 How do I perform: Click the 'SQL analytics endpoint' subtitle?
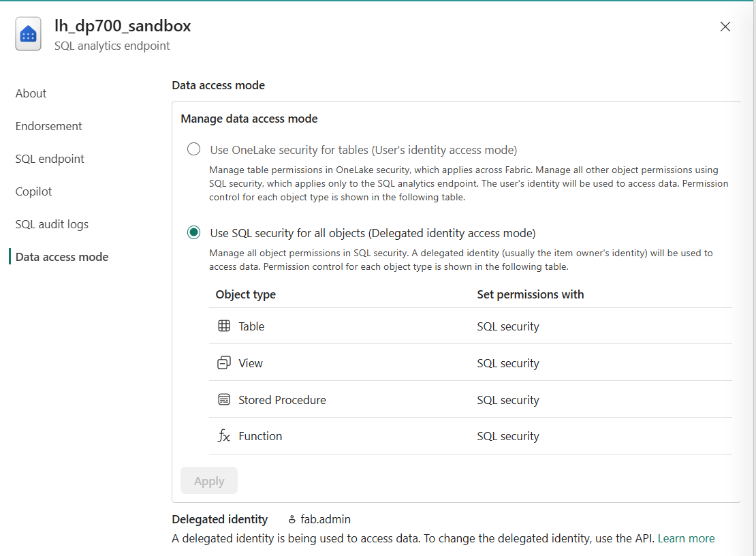112,46
